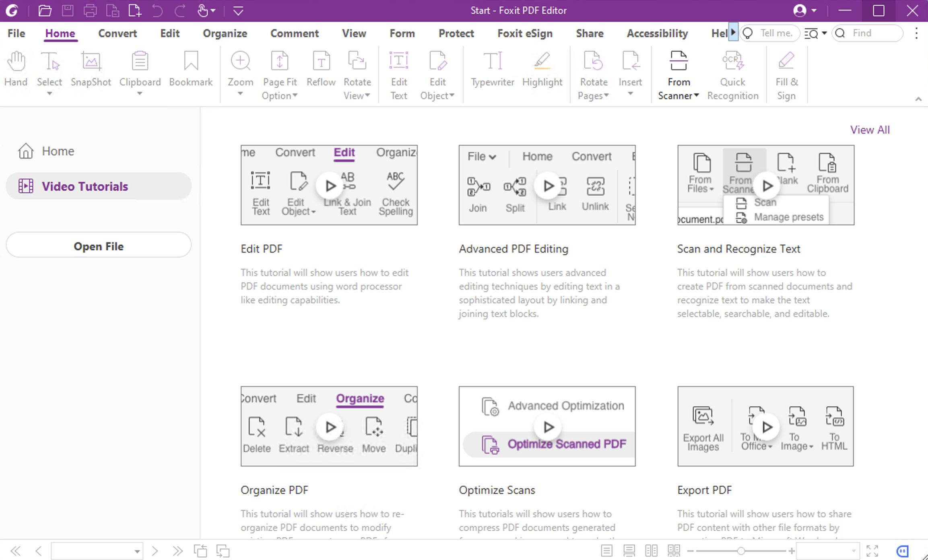
Task: Click the Open folder icon in title bar
Action: [x=45, y=10]
